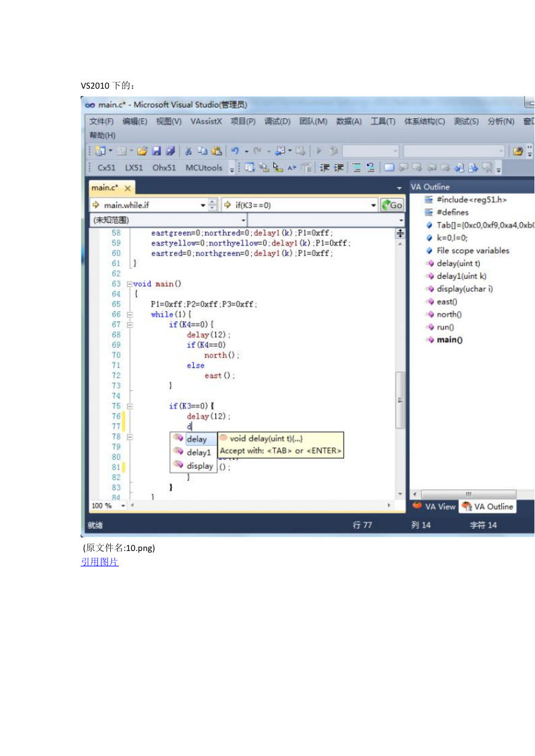535x756 pixels.
Task: Switch to the VA Outline tab
Action: pyautogui.click(x=488, y=507)
